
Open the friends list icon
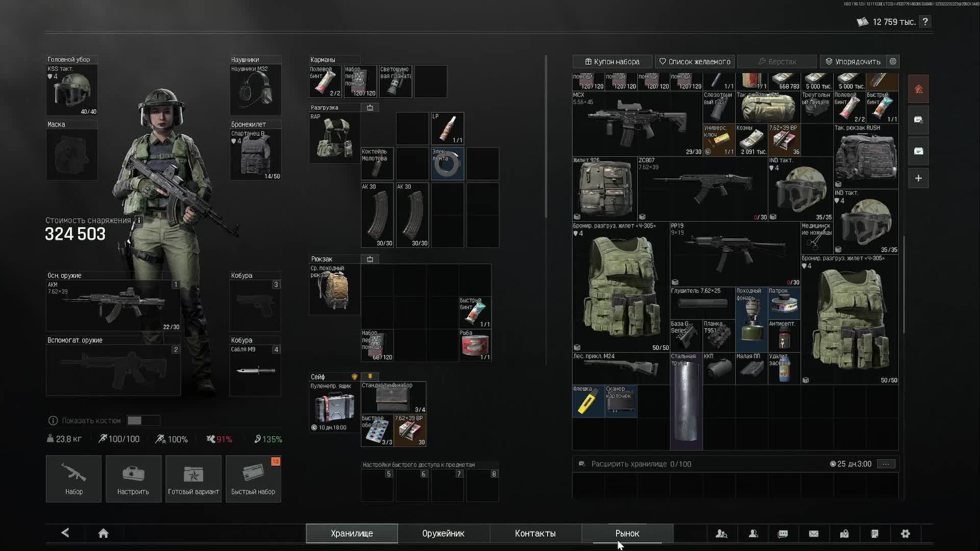click(x=753, y=534)
